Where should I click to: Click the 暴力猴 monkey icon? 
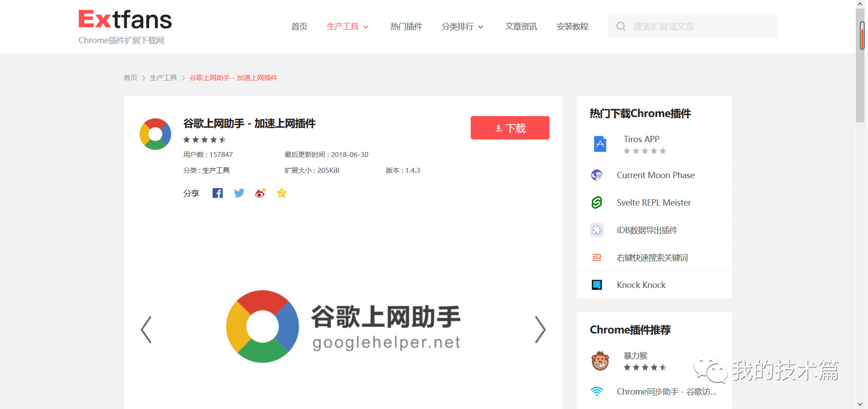click(x=600, y=360)
